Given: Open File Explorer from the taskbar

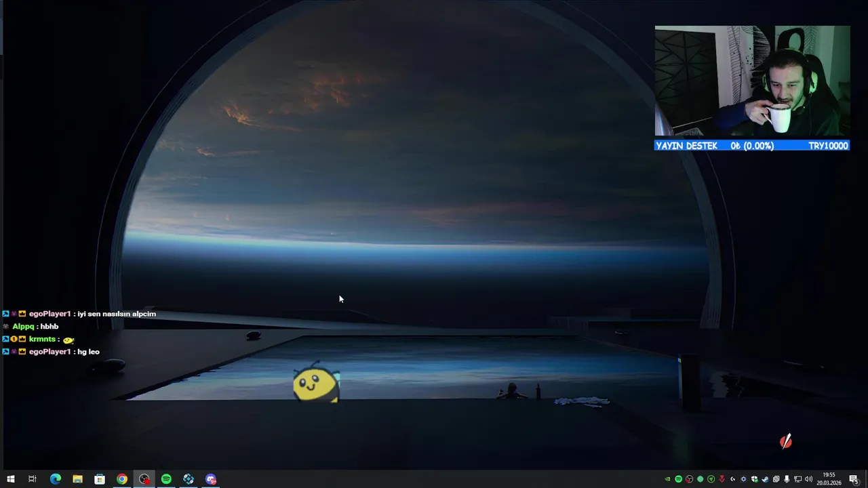Looking at the screenshot, I should pyautogui.click(x=77, y=479).
